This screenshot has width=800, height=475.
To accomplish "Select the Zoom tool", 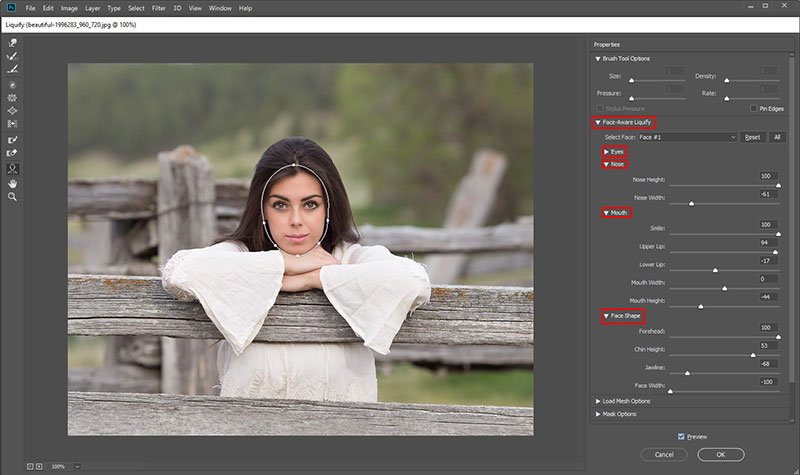I will pos(13,197).
